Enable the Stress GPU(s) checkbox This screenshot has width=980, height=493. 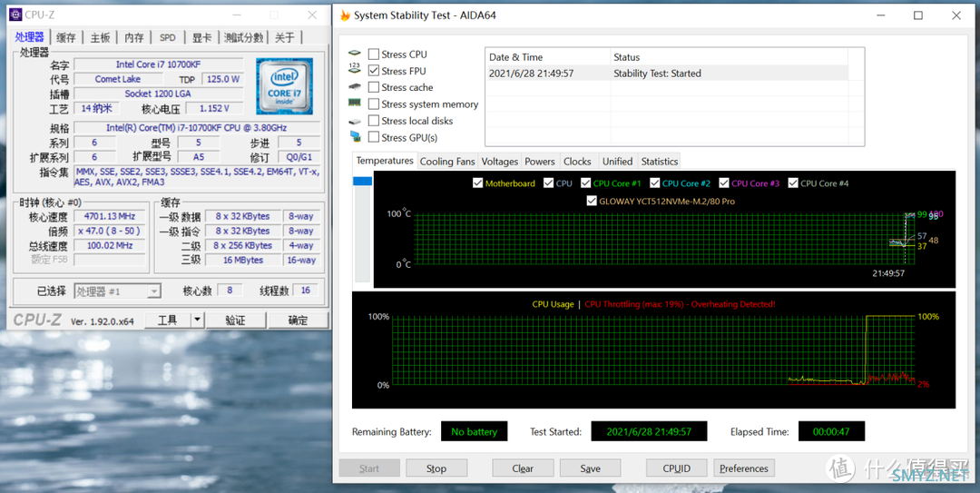(x=373, y=137)
